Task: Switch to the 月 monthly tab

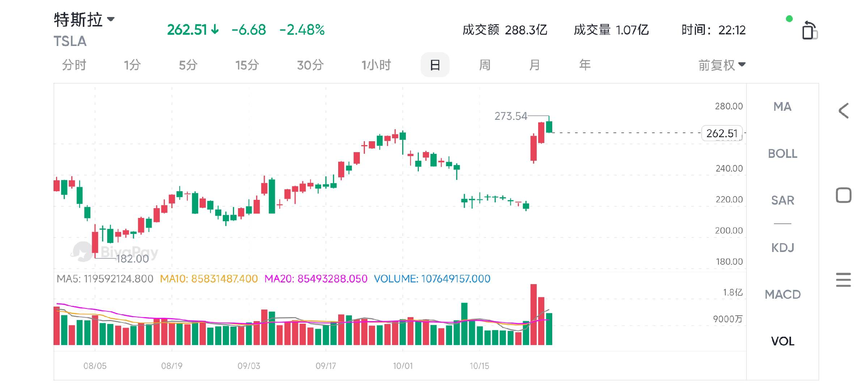Action: [x=535, y=65]
